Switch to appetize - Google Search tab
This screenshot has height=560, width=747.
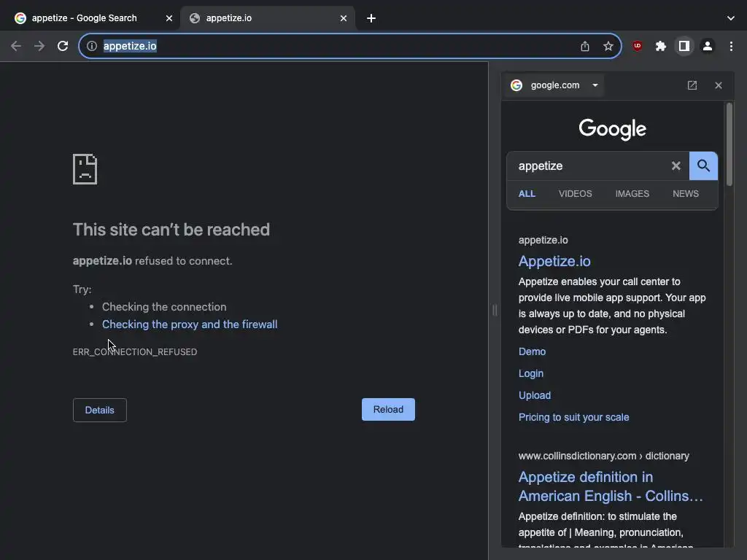(85, 18)
